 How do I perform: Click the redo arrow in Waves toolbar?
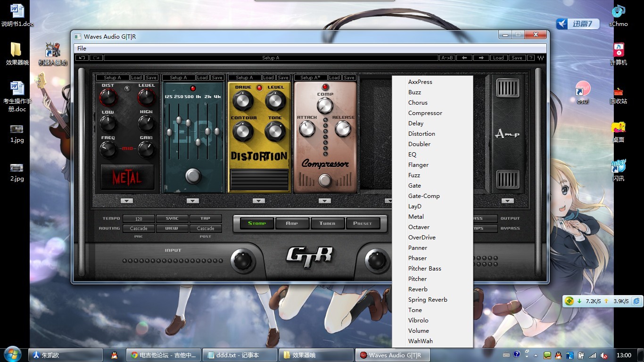tap(96, 58)
